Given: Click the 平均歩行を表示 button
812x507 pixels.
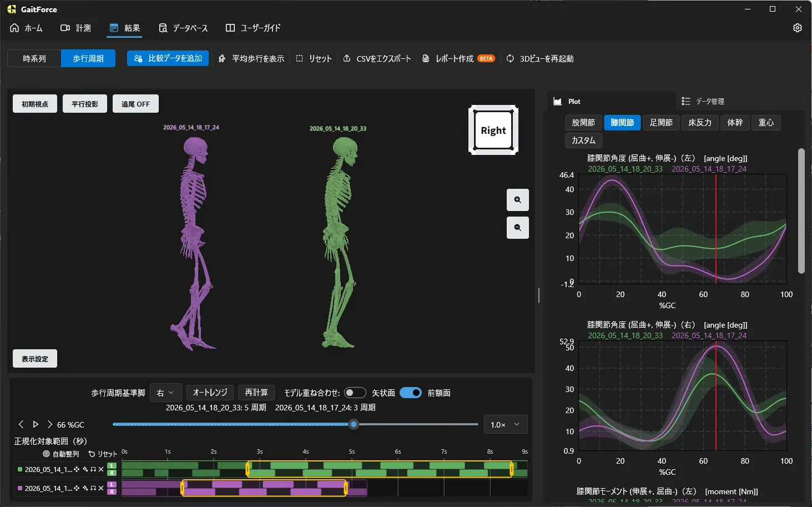Looking at the screenshot, I should tap(251, 58).
